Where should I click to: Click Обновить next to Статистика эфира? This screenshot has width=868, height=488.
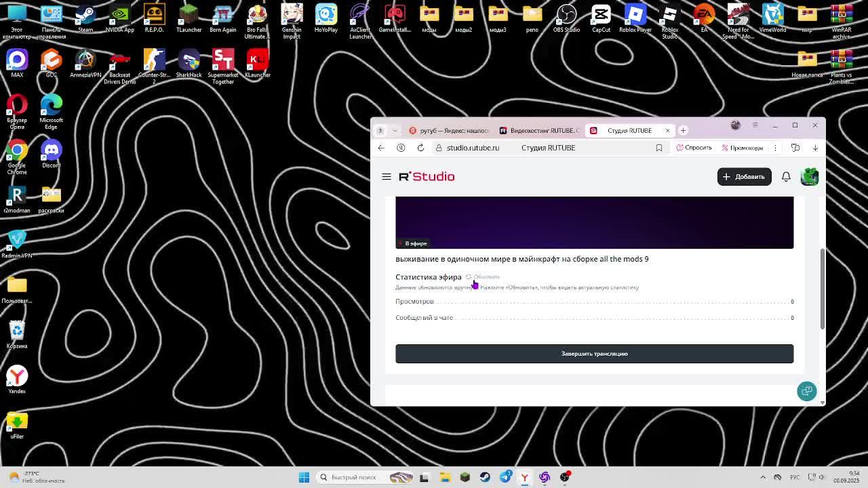483,277
